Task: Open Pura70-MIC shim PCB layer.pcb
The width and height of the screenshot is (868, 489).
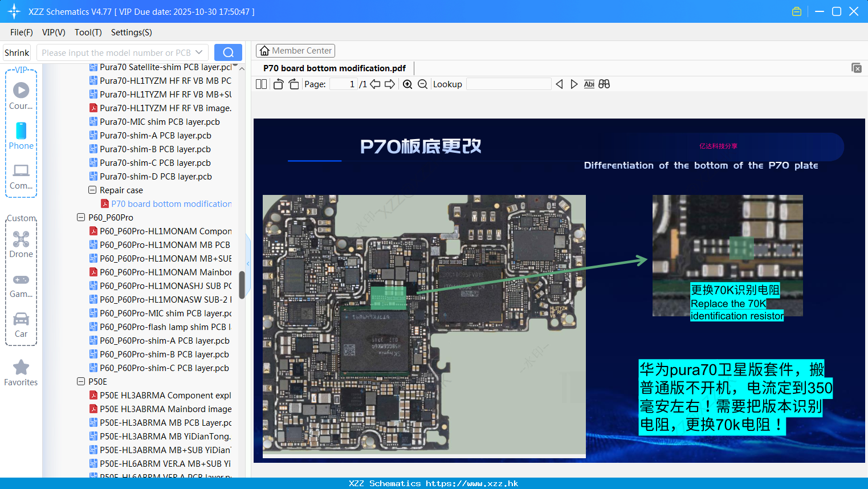Action: point(154,122)
